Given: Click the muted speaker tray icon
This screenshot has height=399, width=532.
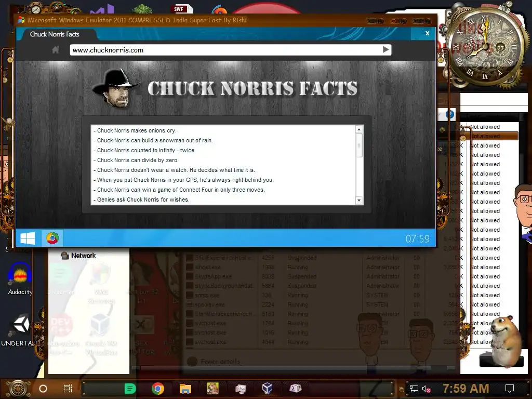Looking at the screenshot, I should tap(427, 389).
